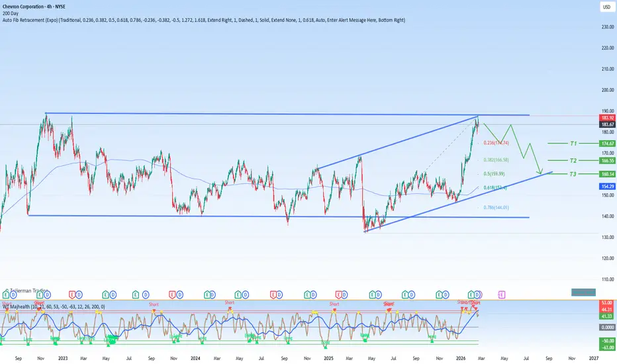
Task: Select the T2 target text
Action: (573, 161)
